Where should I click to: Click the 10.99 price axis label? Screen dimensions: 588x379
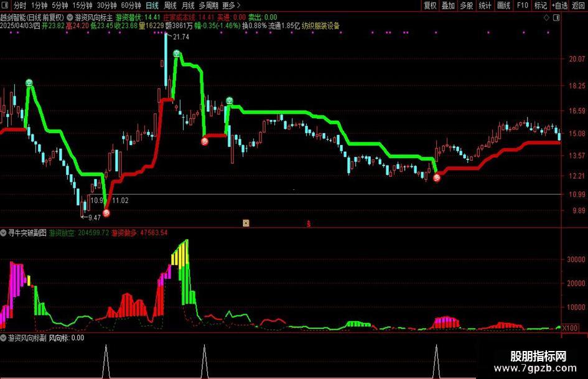[x=577, y=194]
